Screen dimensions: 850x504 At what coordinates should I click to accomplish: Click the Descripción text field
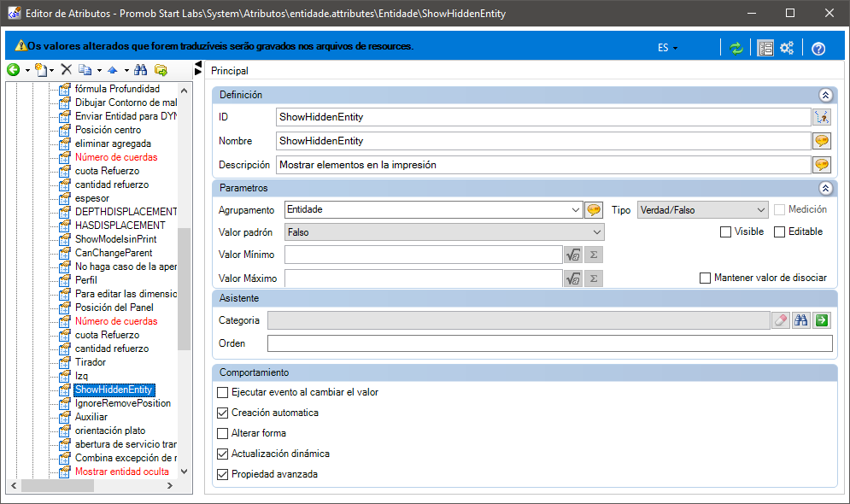[543, 165]
